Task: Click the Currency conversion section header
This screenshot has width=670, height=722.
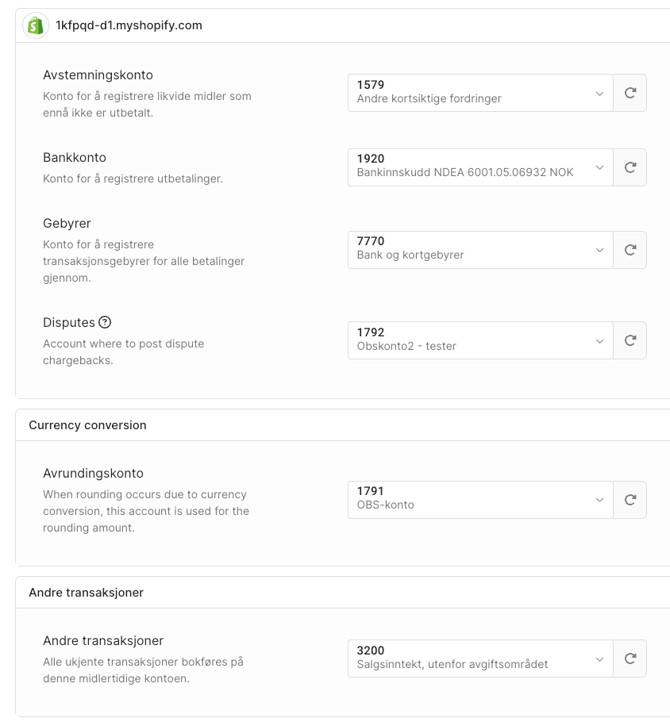Action: [87, 425]
